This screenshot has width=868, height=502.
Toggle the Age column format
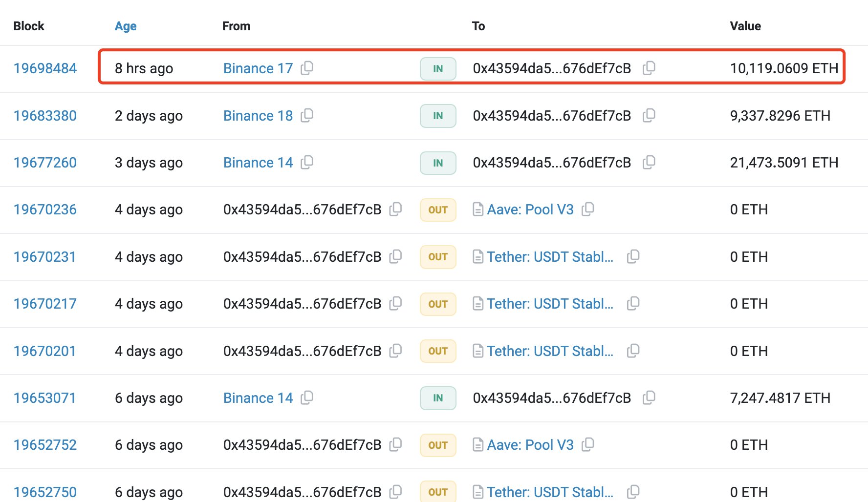pyautogui.click(x=126, y=26)
